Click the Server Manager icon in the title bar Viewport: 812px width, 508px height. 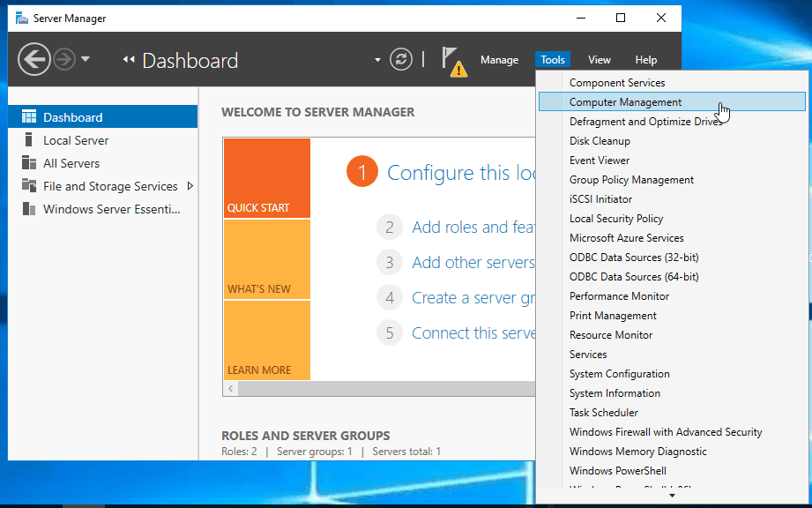(x=22, y=17)
